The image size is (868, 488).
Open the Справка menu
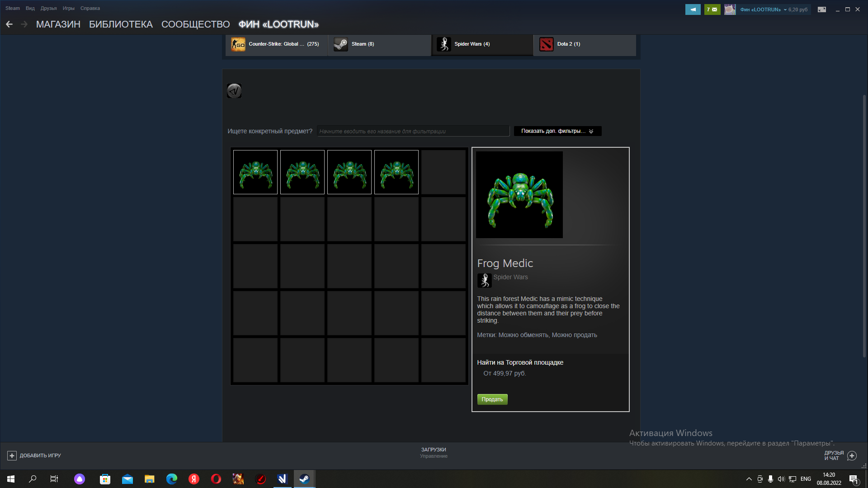(x=90, y=8)
